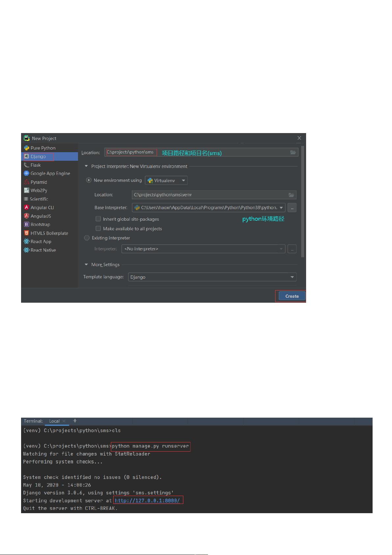This screenshot has width=392, height=555.
Task: Open the http://127.0.0.1:8000/ link
Action: point(147,501)
